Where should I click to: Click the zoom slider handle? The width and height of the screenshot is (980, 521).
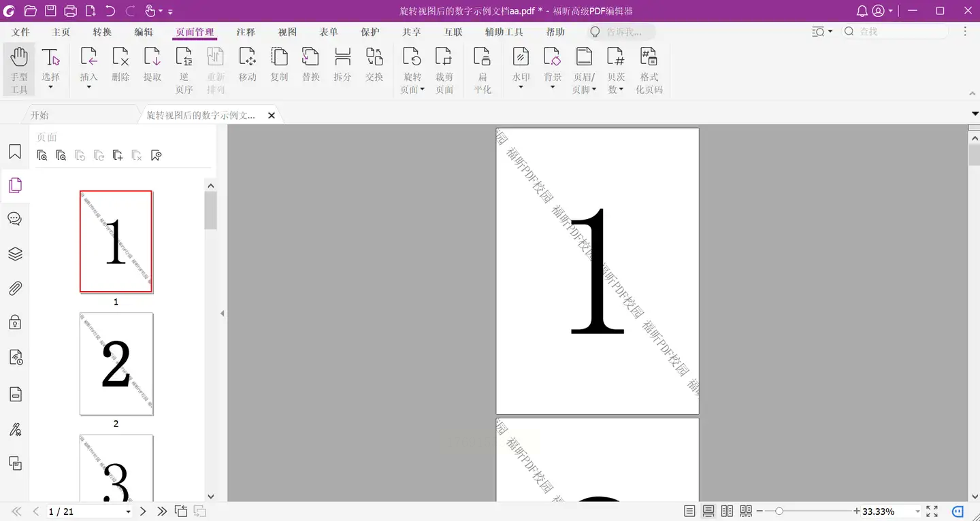click(779, 511)
